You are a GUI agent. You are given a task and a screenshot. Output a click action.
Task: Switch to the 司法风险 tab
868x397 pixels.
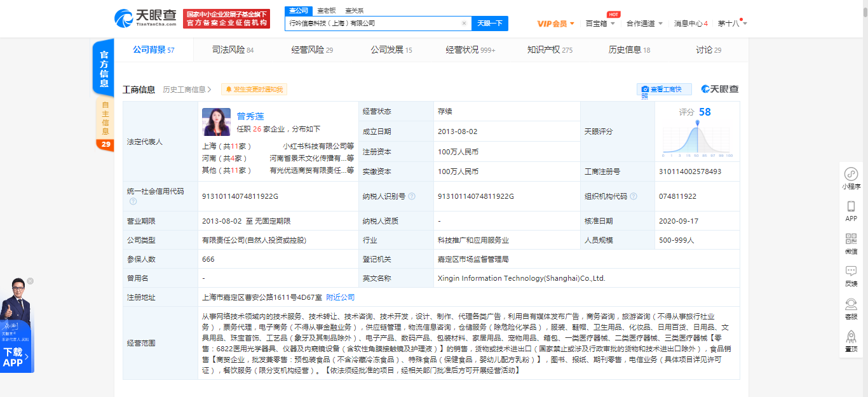[233, 50]
